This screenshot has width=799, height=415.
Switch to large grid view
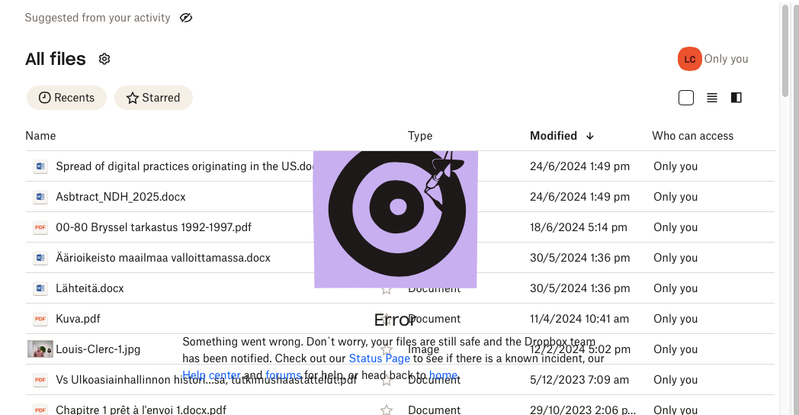pos(686,98)
